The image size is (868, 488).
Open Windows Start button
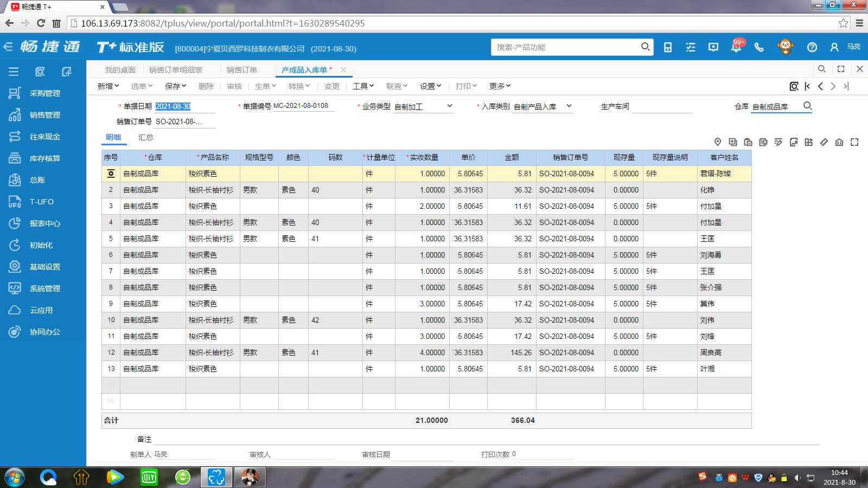pyautogui.click(x=14, y=477)
